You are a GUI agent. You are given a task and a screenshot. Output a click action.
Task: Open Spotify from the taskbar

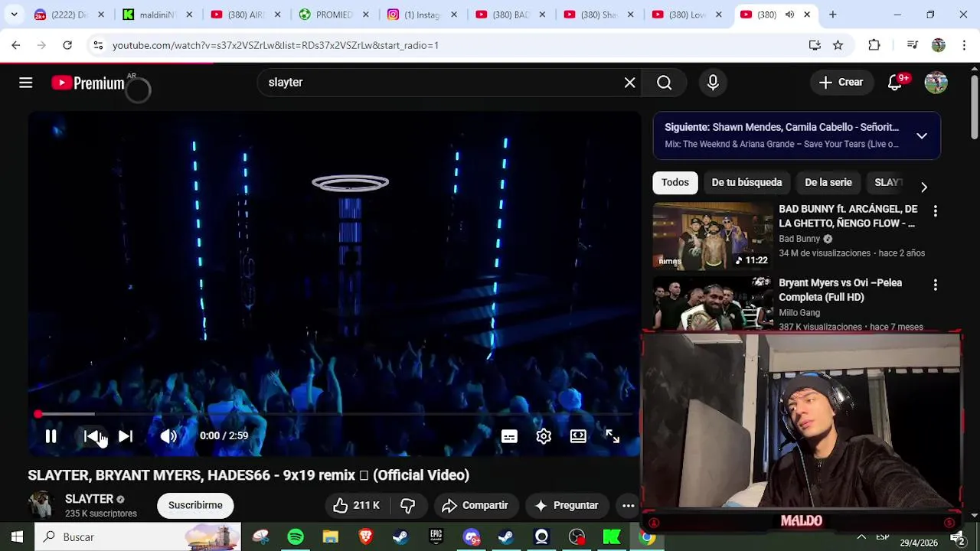pyautogui.click(x=296, y=537)
